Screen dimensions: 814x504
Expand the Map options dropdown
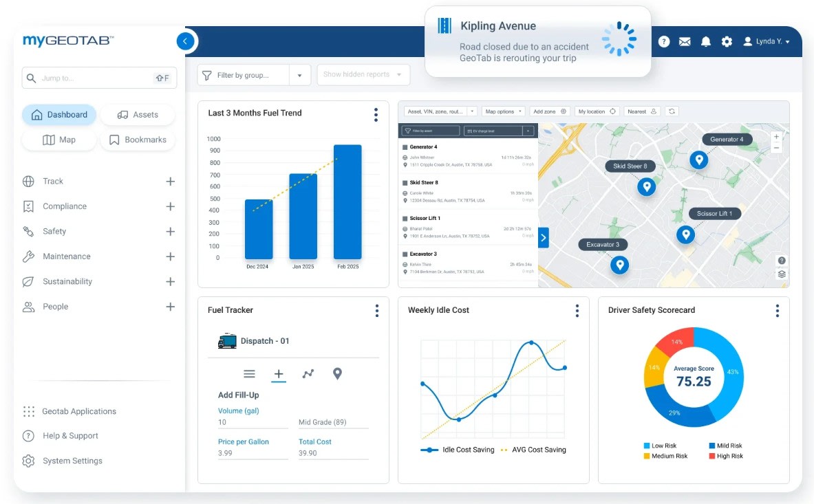[503, 111]
